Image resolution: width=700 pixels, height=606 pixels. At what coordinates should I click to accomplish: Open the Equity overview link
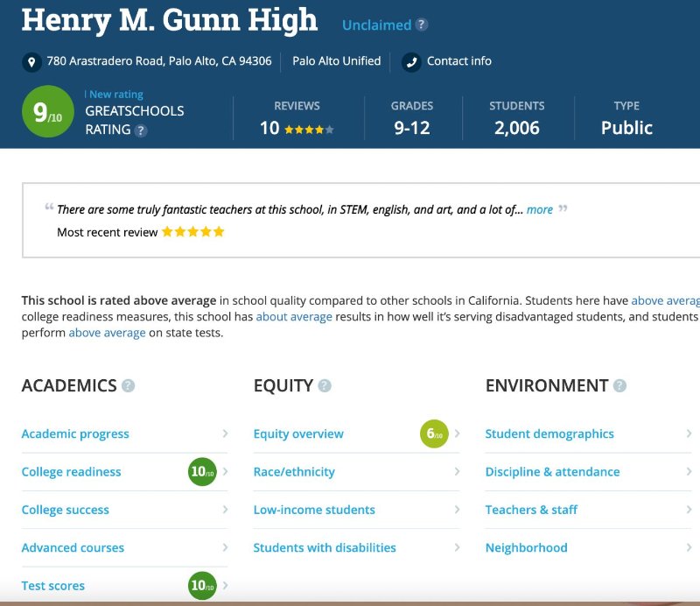point(298,434)
